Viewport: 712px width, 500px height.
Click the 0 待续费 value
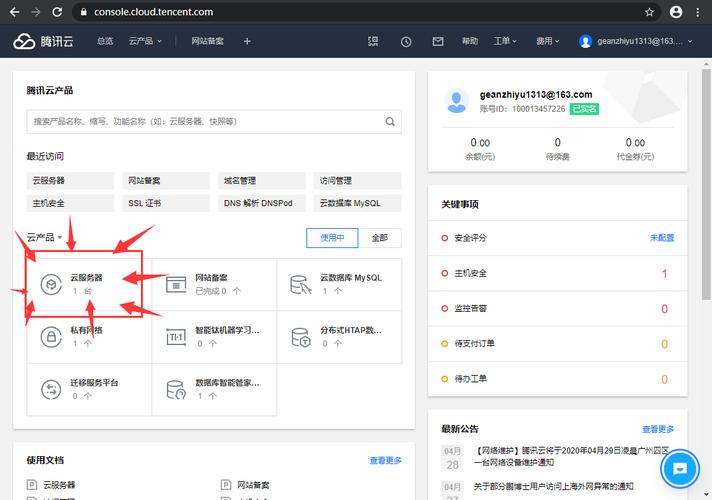pos(558,143)
